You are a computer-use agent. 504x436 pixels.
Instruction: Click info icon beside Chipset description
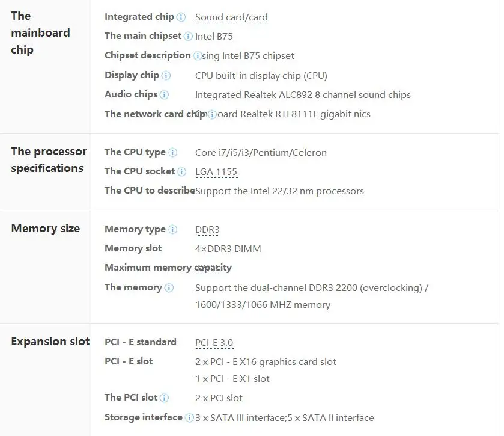click(x=198, y=56)
